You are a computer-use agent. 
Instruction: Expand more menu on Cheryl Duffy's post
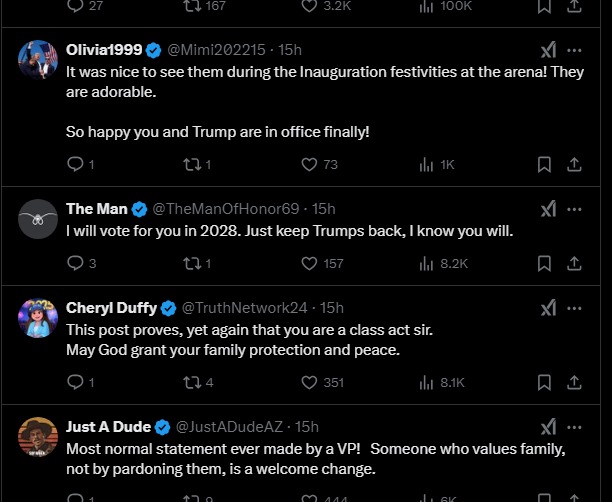[x=575, y=307]
